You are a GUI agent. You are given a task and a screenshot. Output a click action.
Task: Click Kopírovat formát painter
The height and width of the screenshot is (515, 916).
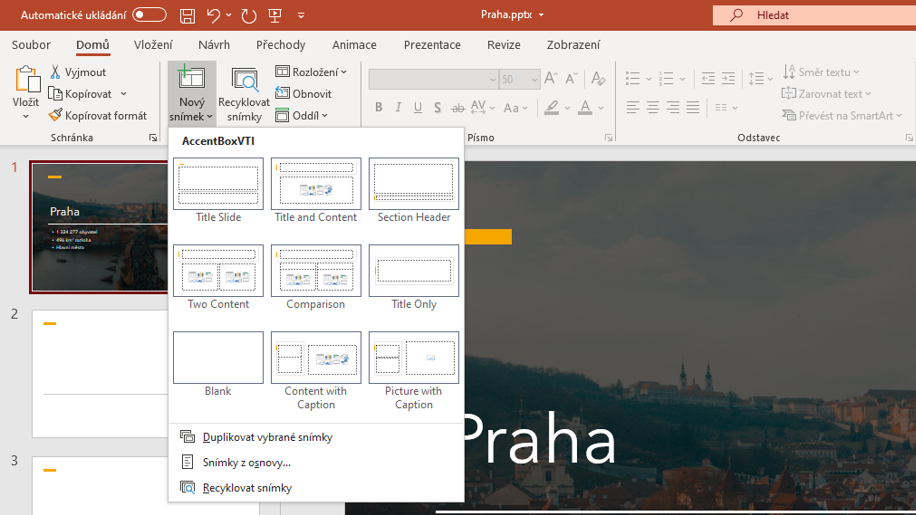click(98, 116)
